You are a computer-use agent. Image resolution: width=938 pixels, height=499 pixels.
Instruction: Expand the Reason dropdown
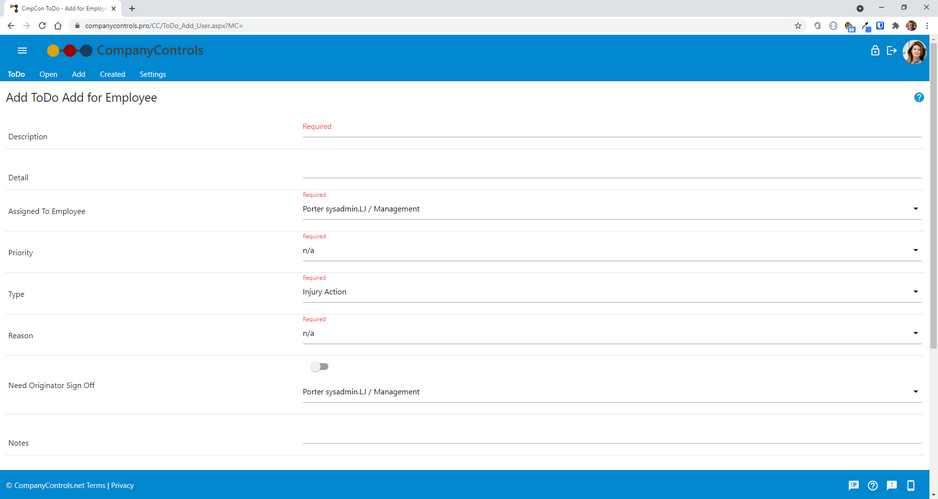pos(611,333)
